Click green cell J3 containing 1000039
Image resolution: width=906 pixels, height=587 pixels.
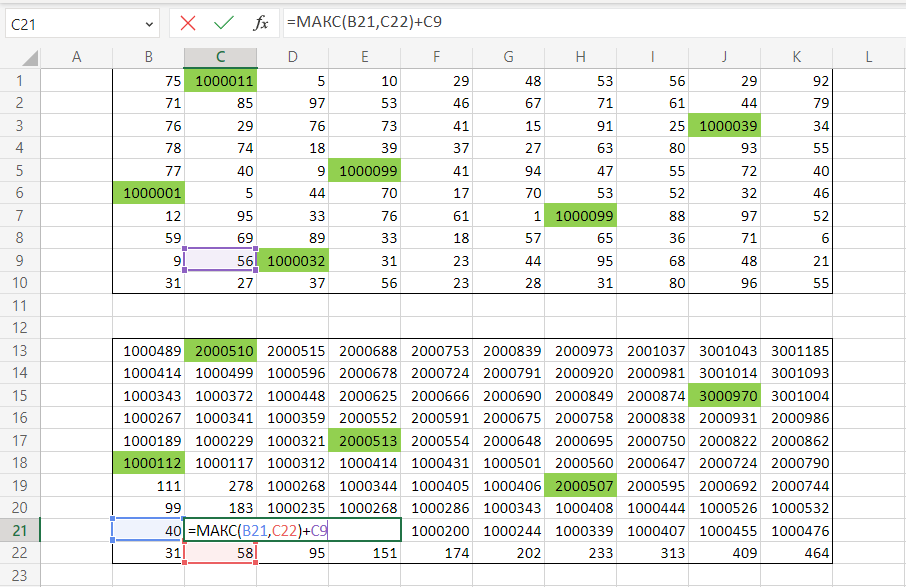click(724, 125)
